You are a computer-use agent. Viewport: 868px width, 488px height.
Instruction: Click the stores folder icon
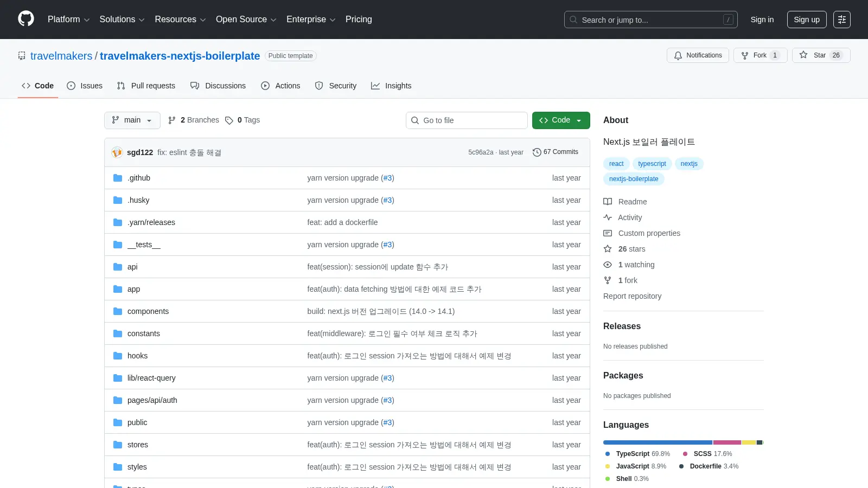[118, 445]
